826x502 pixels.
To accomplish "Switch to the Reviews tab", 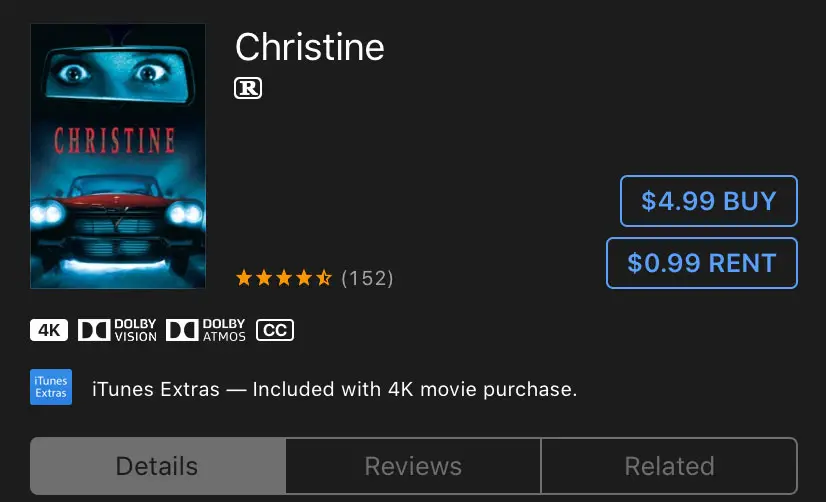I will click(x=414, y=466).
